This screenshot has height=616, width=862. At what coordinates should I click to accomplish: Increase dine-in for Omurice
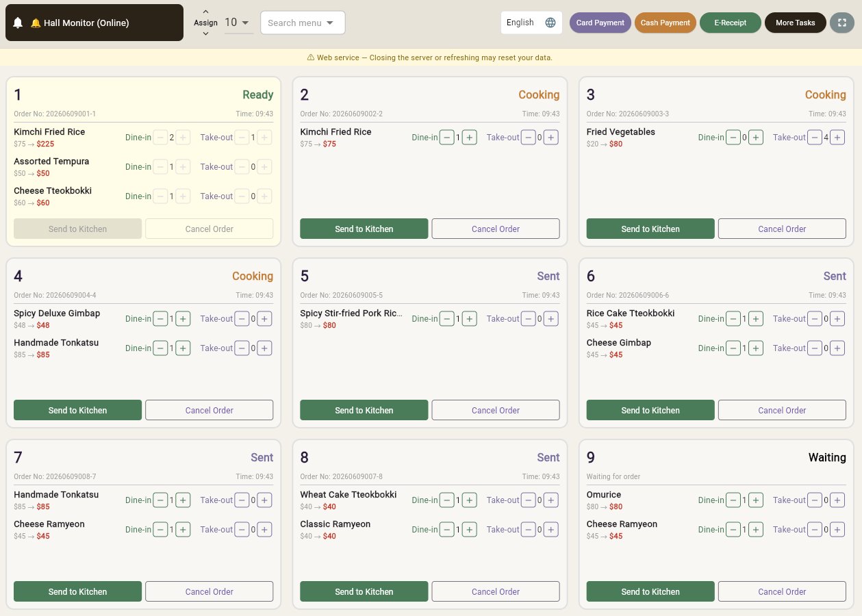coord(756,500)
